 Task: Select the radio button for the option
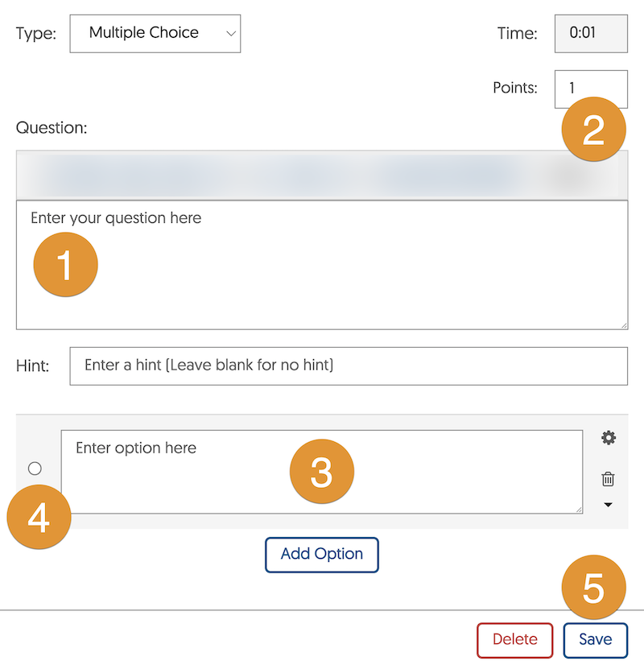coord(35,469)
